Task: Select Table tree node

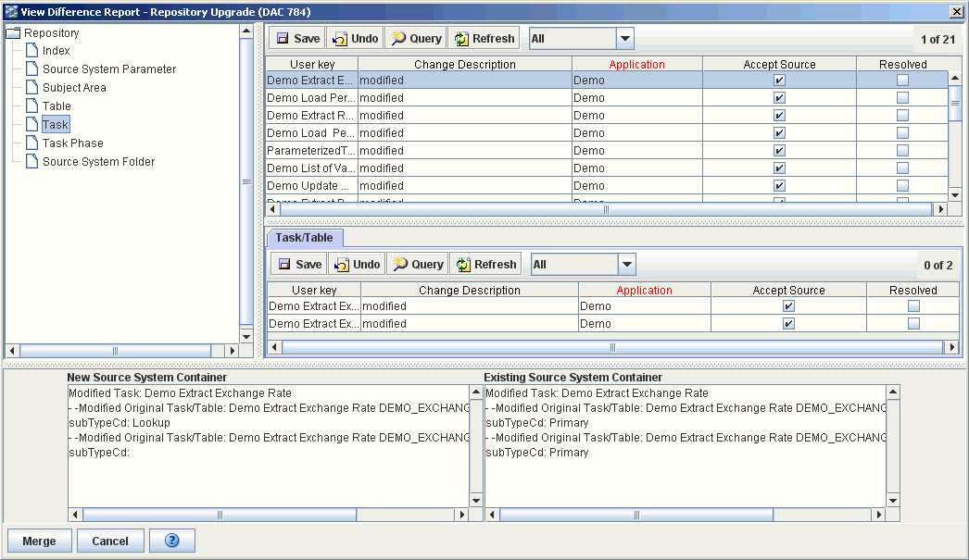Action: tap(57, 106)
